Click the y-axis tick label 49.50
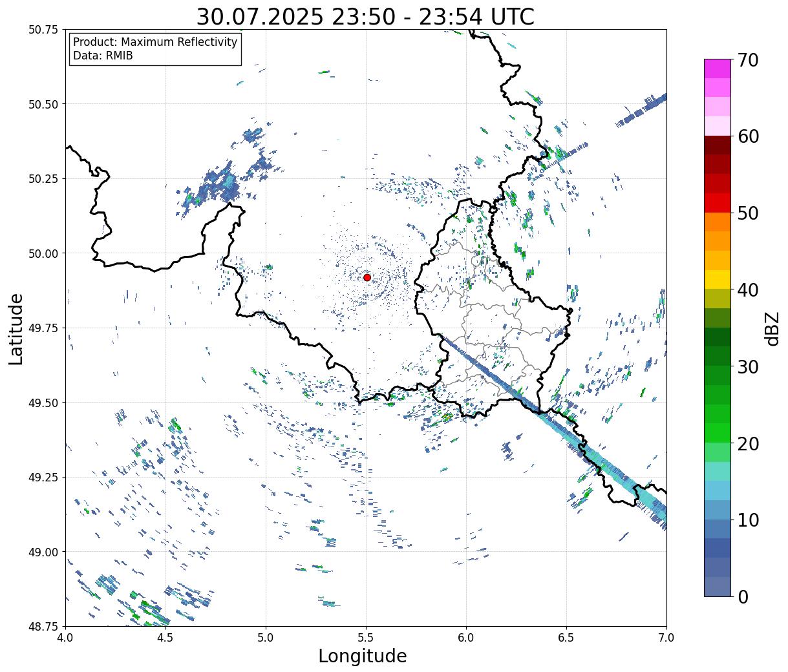 [45, 403]
